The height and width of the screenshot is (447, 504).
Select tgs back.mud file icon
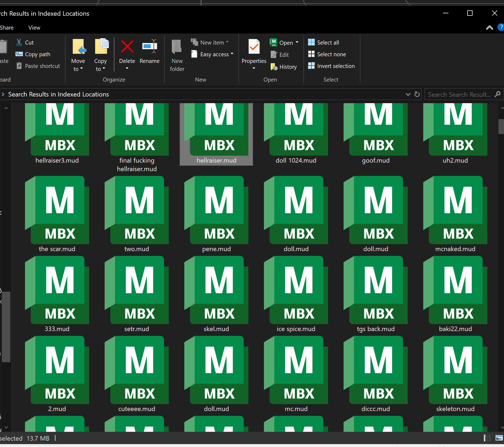coord(376,290)
